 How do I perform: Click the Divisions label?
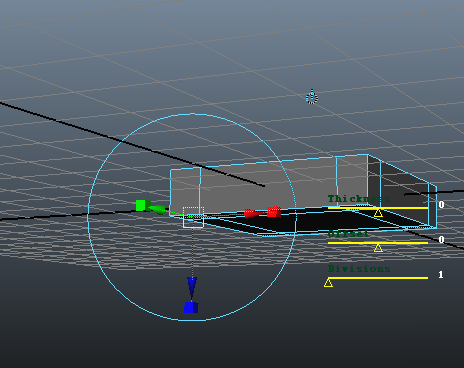[x=359, y=269]
